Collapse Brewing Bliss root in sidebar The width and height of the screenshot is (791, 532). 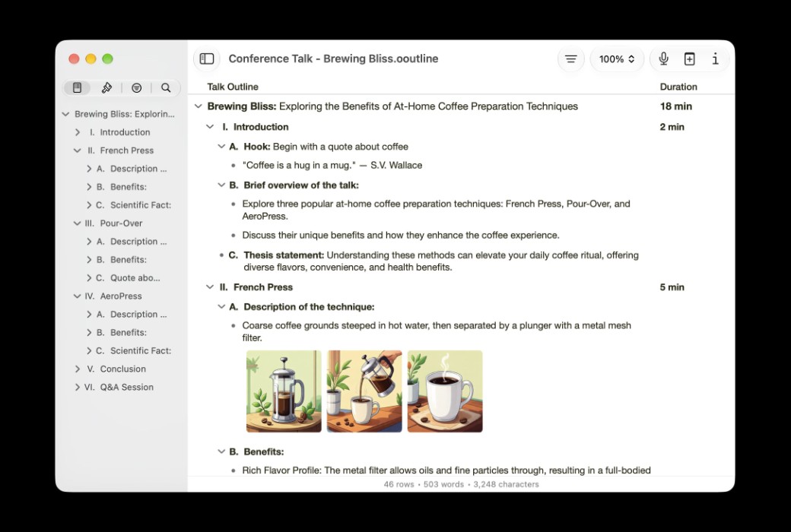point(65,114)
